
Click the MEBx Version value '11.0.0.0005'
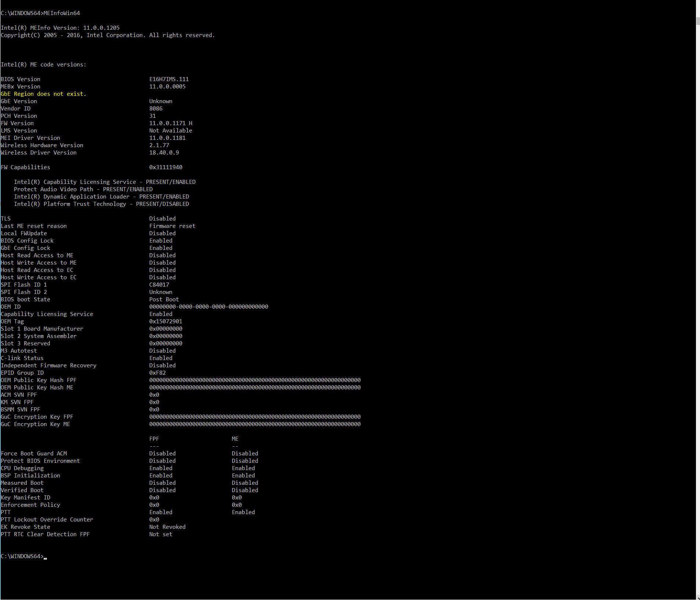(x=167, y=87)
